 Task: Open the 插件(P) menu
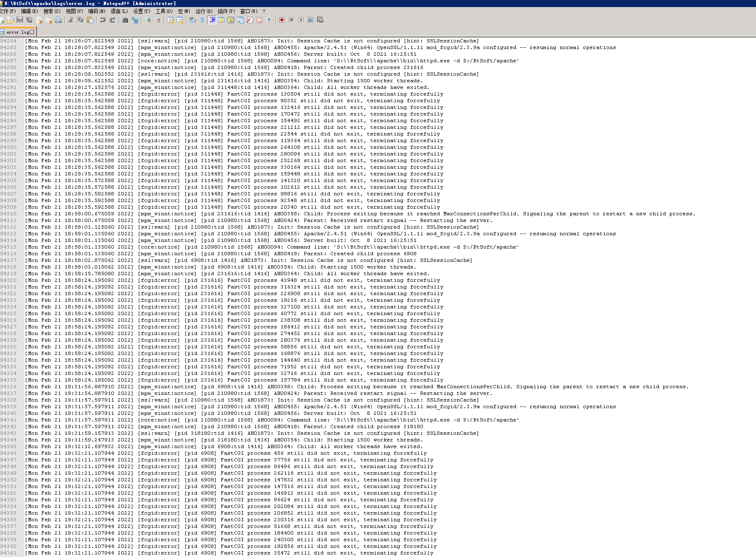tap(226, 11)
